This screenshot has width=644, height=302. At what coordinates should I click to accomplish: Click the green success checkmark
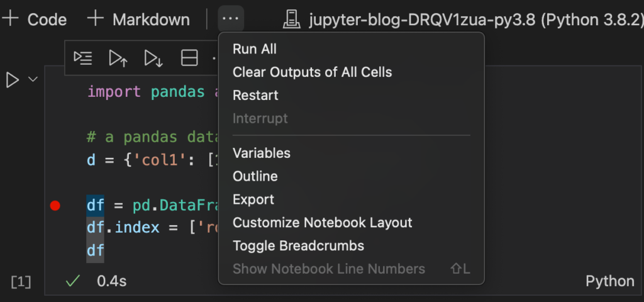point(73,281)
